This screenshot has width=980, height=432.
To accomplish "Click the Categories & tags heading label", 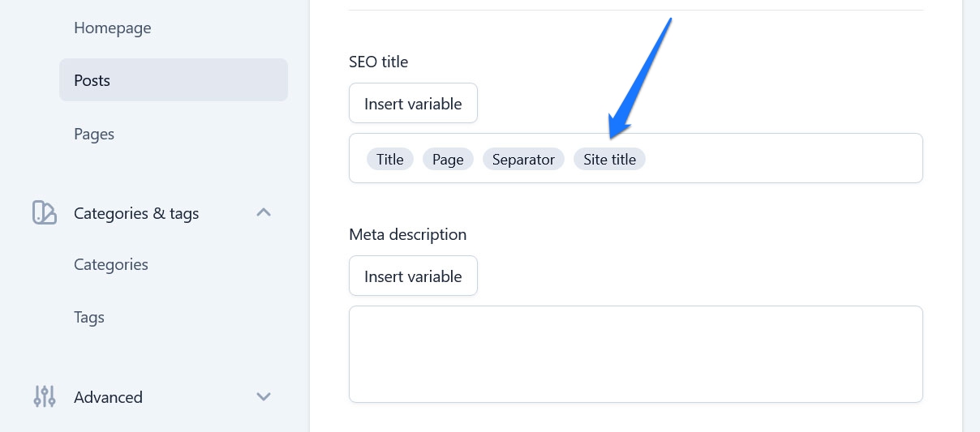I will 136,214.
